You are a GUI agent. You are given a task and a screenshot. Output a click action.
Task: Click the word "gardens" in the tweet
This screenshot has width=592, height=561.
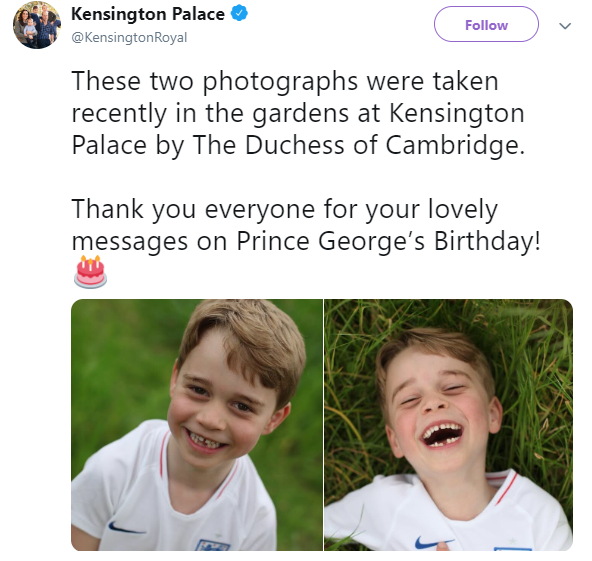tap(301, 114)
